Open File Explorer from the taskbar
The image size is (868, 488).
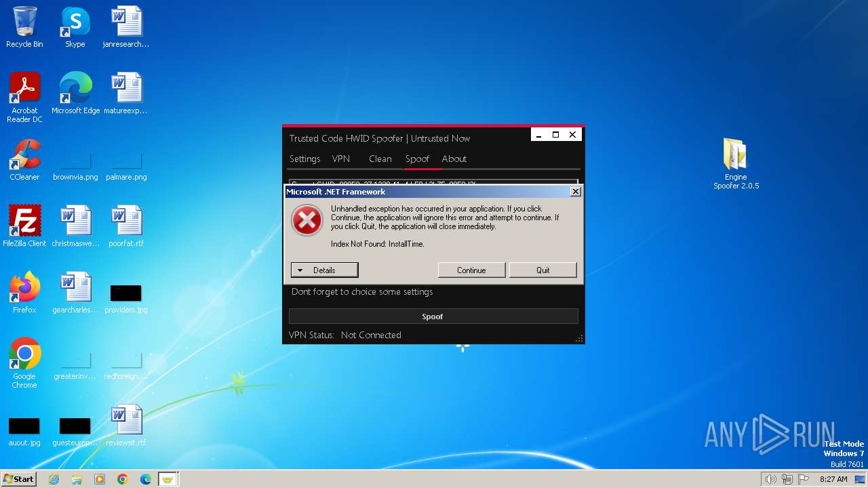[77, 479]
